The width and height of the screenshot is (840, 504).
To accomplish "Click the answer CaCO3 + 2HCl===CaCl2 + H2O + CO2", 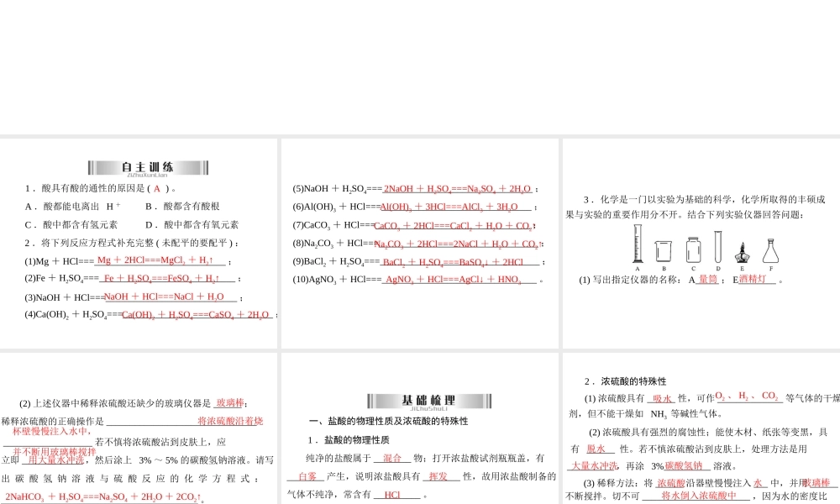I will [x=454, y=226].
